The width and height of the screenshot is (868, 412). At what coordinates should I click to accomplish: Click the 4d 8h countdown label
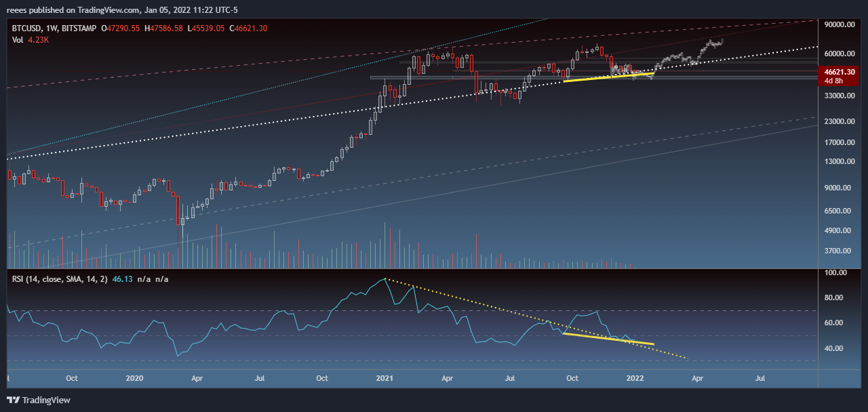tap(834, 81)
